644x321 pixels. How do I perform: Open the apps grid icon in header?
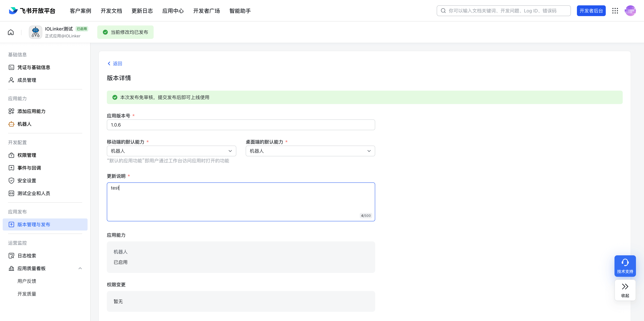[615, 11]
